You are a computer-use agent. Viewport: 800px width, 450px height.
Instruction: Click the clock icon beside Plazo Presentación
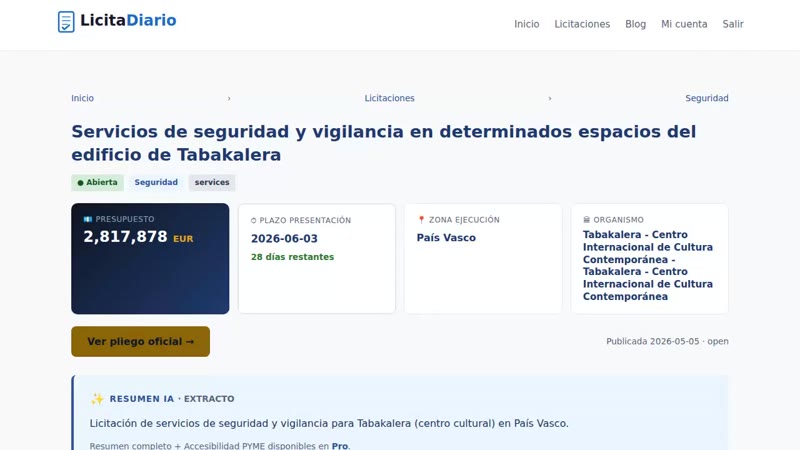254,220
